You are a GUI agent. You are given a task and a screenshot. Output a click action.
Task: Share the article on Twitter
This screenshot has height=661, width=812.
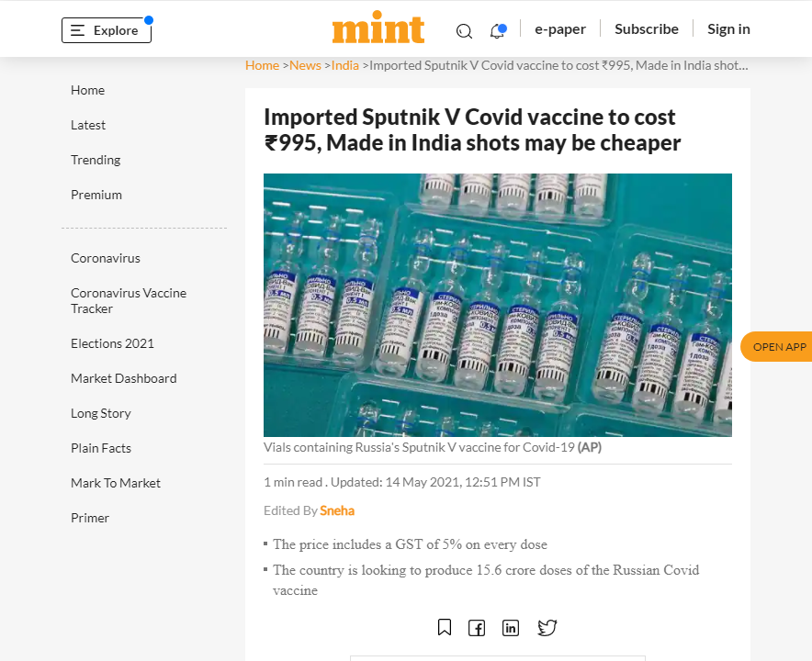(547, 628)
